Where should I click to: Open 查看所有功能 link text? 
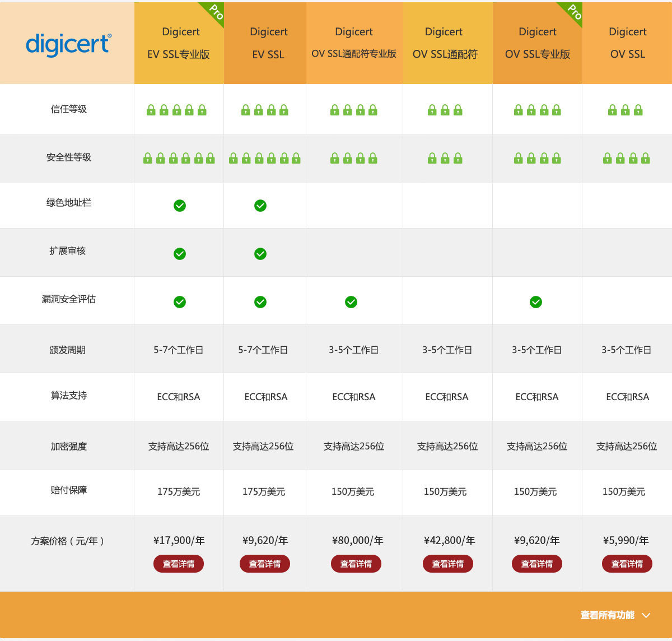click(x=608, y=615)
